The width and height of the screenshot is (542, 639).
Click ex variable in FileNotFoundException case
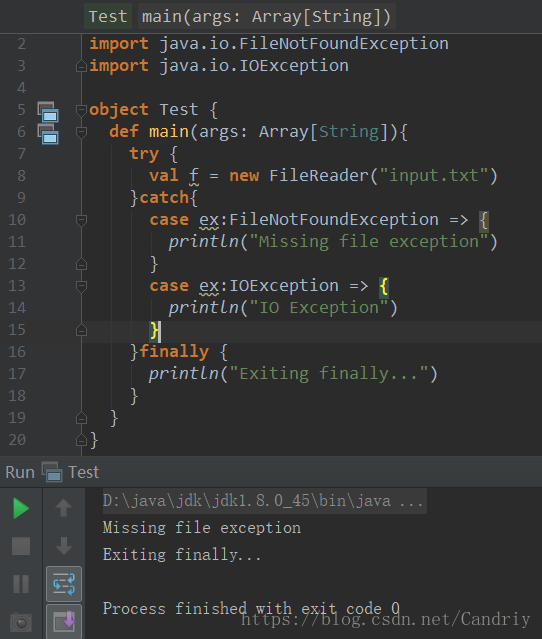coord(209,220)
